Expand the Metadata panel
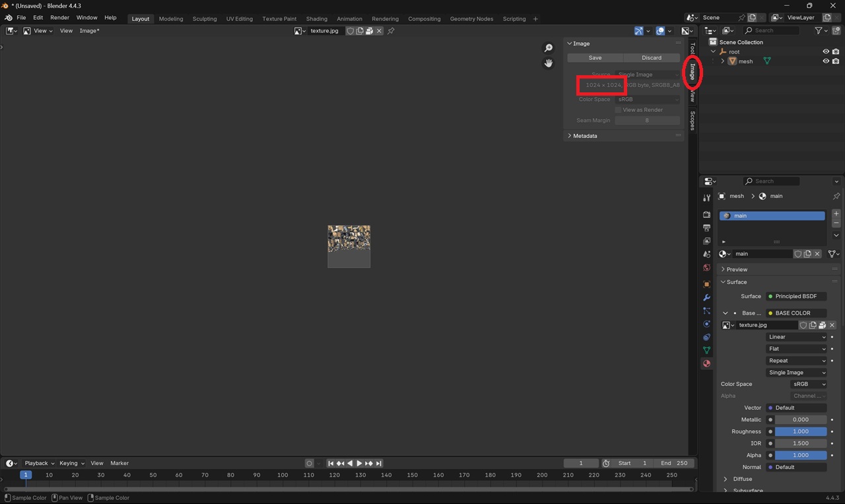845x504 pixels. tap(584, 136)
